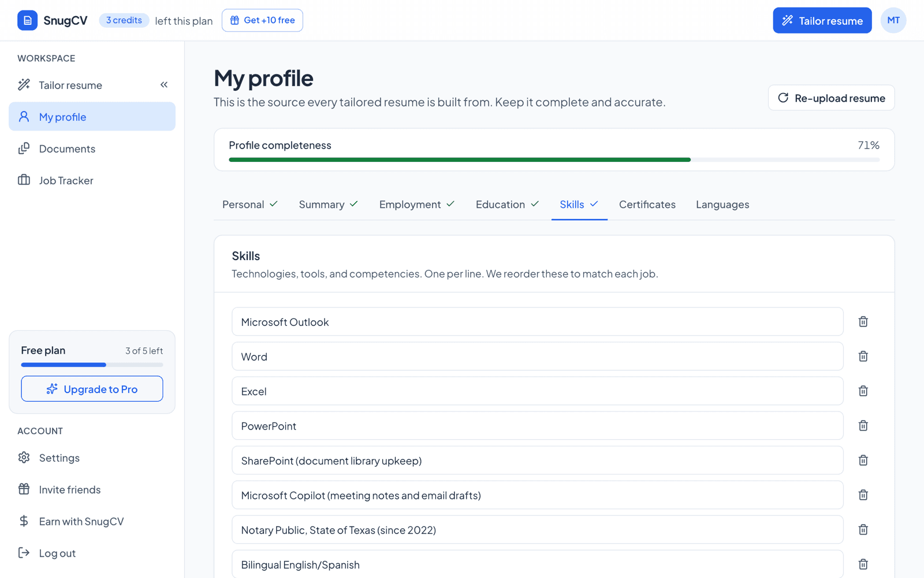Click Log out in the sidebar
The image size is (924, 578).
92,553
